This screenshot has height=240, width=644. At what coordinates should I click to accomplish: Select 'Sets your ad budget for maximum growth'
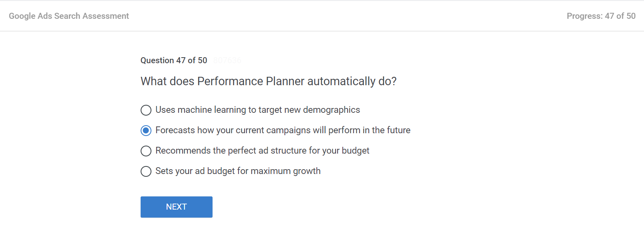click(146, 171)
